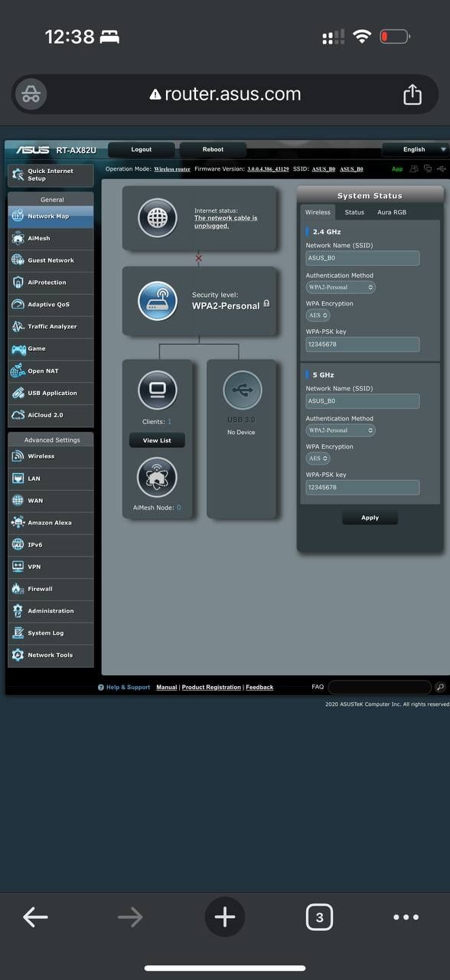450x980 pixels.
Task: Go to Adaptive QoS
Action: coord(51,305)
